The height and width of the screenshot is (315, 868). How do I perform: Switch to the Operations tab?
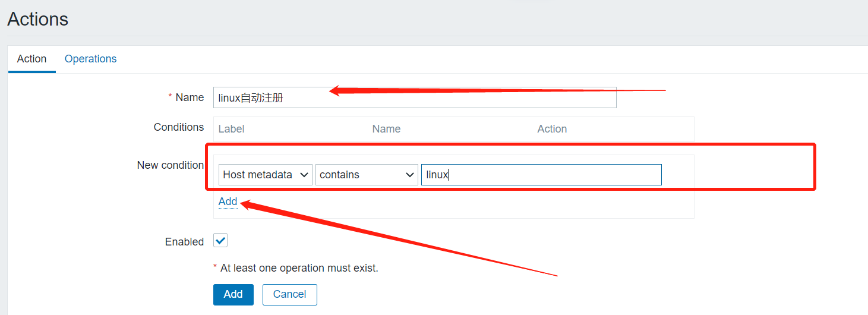point(90,59)
